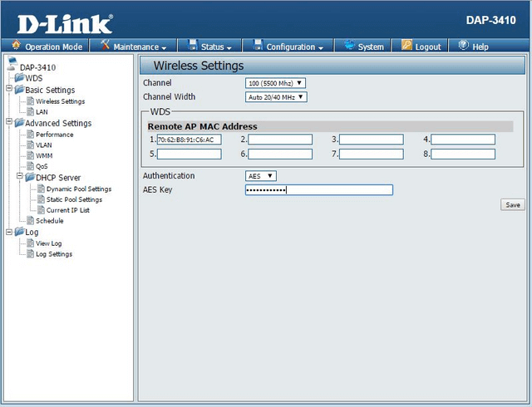Open the Channel dropdown

(275, 83)
